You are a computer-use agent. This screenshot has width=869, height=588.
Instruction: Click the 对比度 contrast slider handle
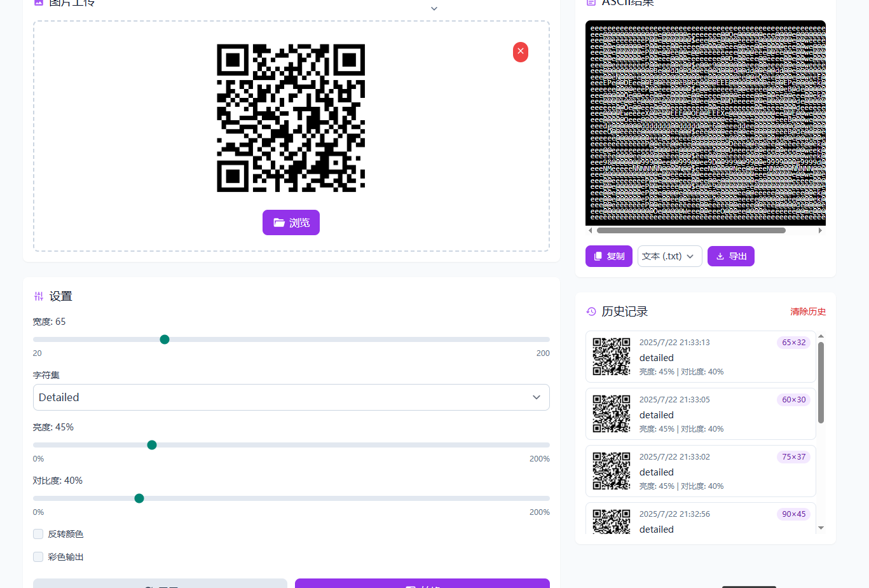tap(139, 498)
